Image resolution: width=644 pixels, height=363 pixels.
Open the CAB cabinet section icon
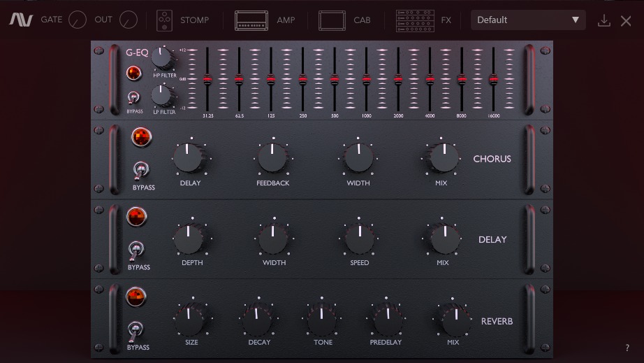(332, 20)
